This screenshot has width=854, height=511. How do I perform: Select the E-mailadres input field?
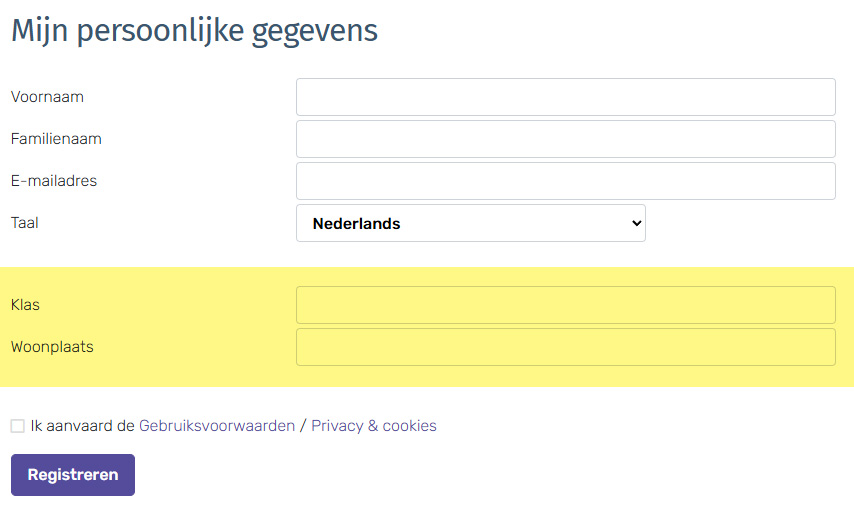(x=565, y=181)
